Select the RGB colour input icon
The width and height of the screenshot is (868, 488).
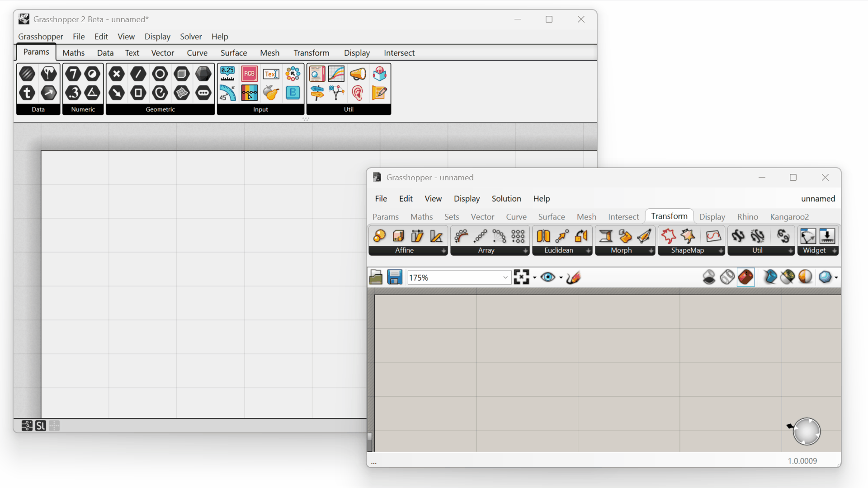coord(249,74)
